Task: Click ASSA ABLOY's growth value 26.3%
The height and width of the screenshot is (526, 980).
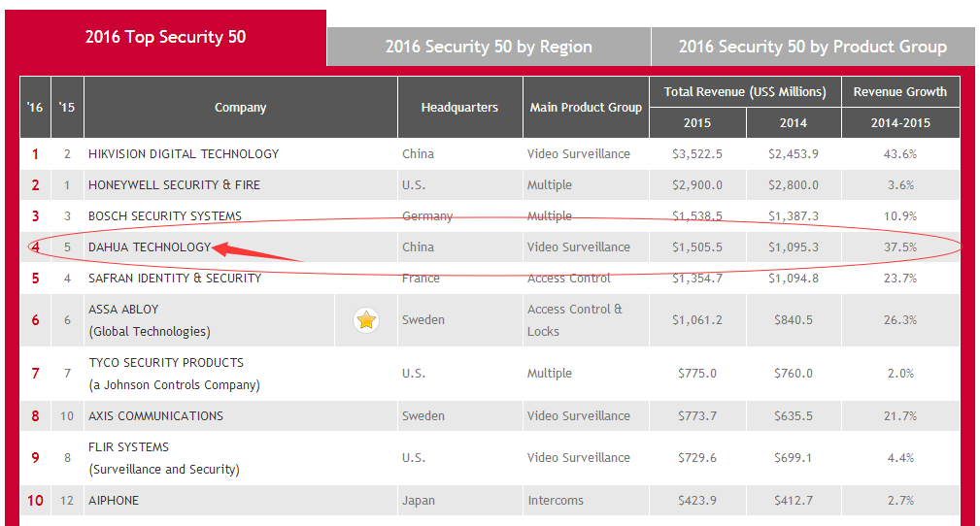Action: click(900, 320)
